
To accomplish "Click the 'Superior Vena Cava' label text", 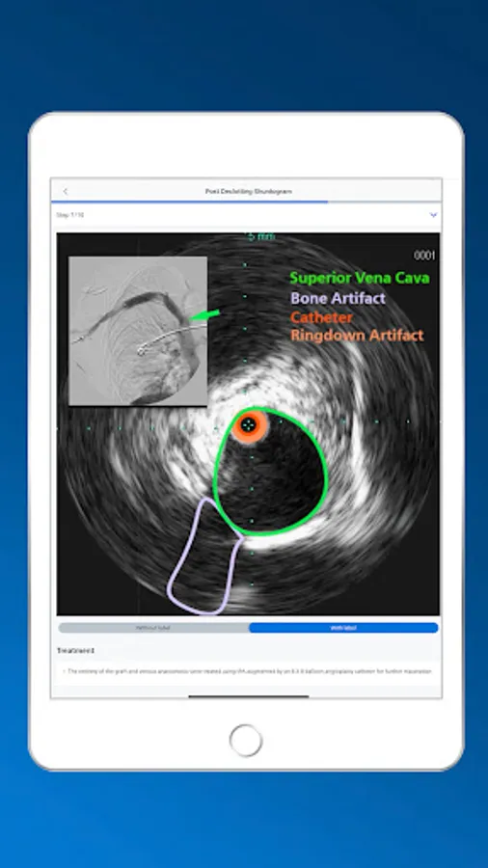I will 360,278.
